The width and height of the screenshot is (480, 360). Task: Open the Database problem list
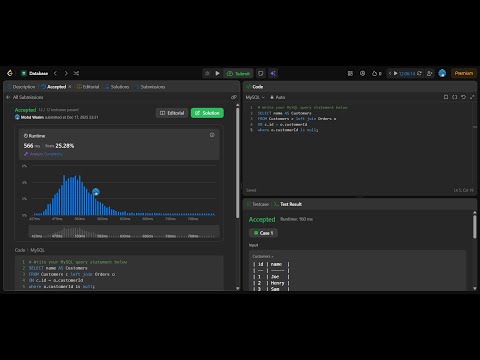(35, 73)
